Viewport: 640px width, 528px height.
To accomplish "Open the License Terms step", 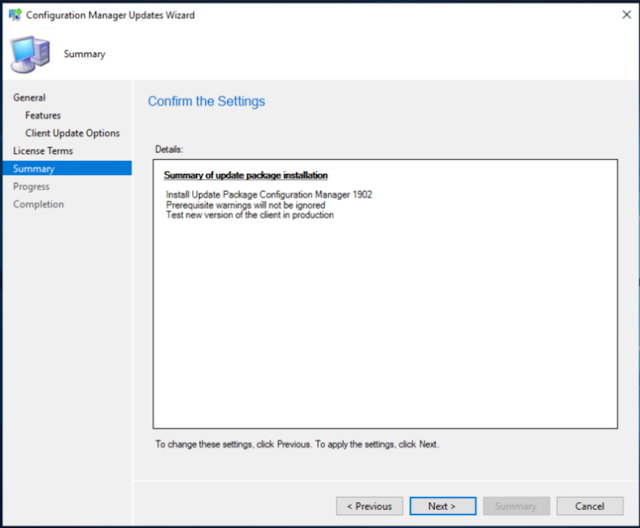I will [43, 151].
